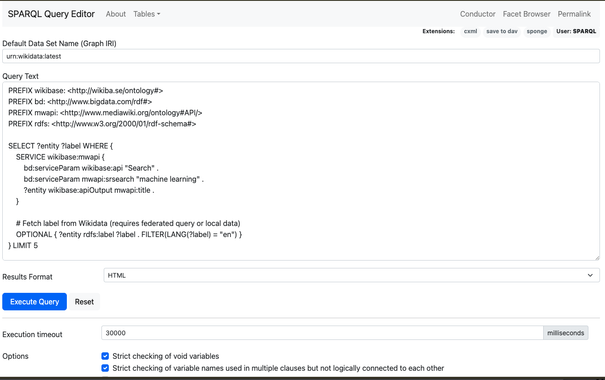Open the Tables dropdown menu
Image resolution: width=605 pixels, height=380 pixels.
pyautogui.click(x=146, y=14)
